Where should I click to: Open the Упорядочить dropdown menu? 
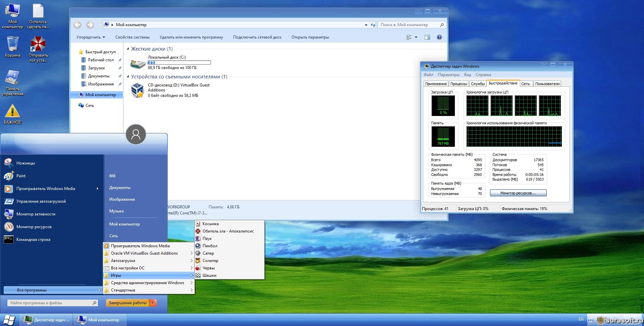point(91,37)
